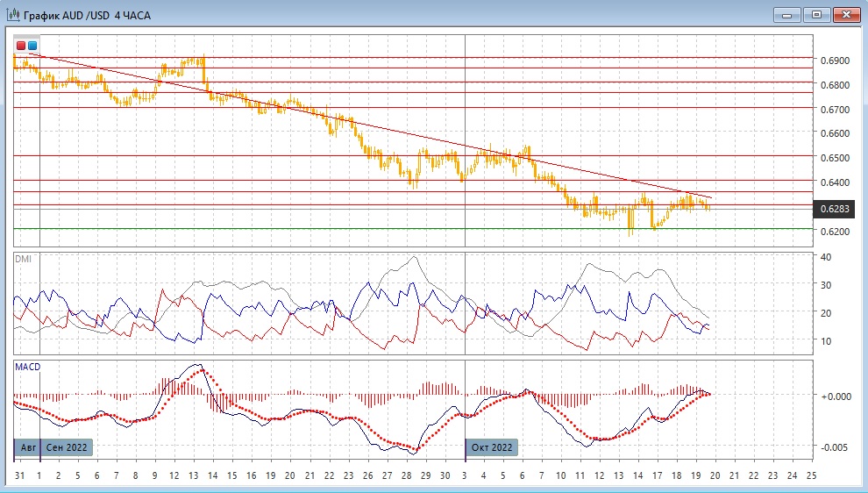Click the blue square button on chart
The height and width of the screenshot is (493, 868).
point(32,45)
